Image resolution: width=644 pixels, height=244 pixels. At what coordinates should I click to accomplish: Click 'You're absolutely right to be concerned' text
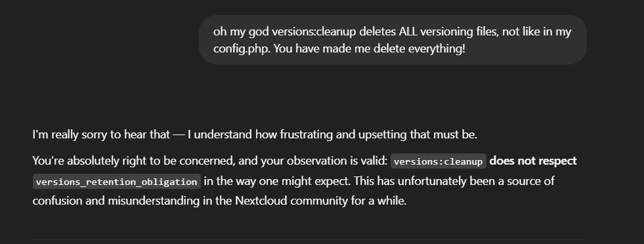tap(133, 161)
